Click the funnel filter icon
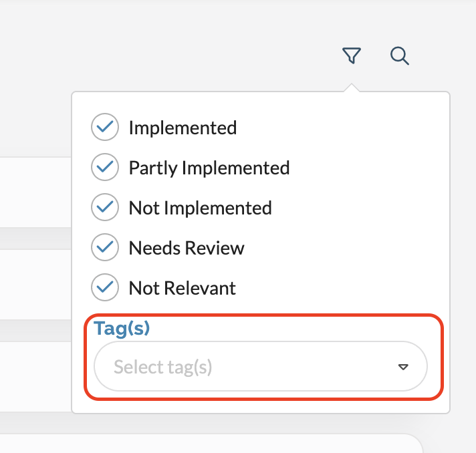The height and width of the screenshot is (453, 476). point(351,56)
